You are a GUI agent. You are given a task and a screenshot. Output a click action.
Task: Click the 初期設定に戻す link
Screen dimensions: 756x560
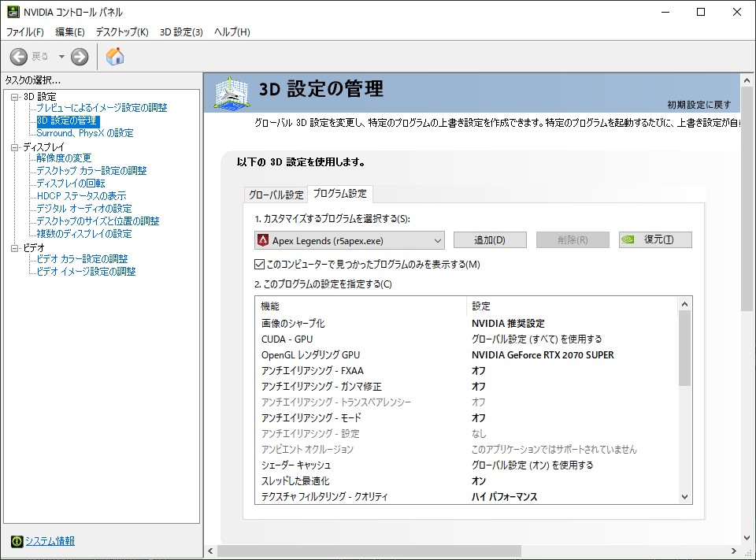699,105
